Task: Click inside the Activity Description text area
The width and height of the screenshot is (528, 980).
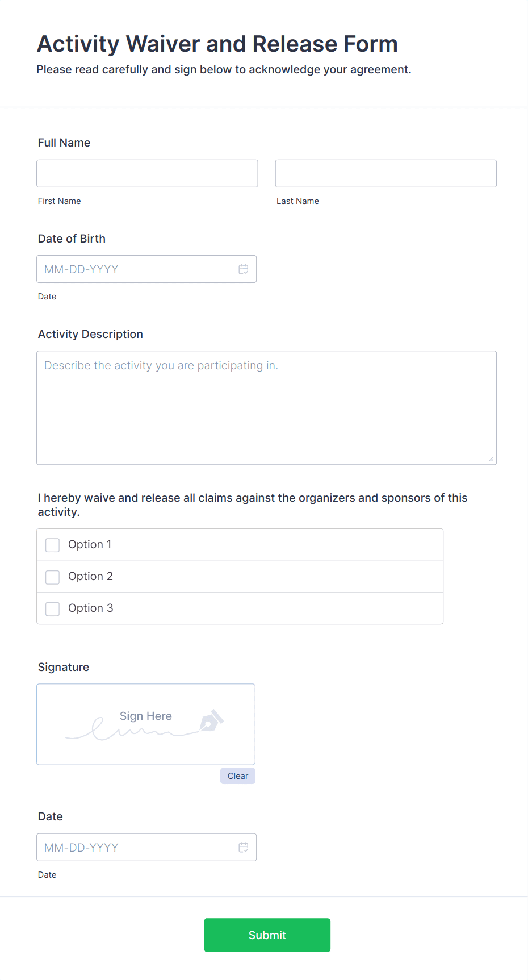Action: (266, 407)
